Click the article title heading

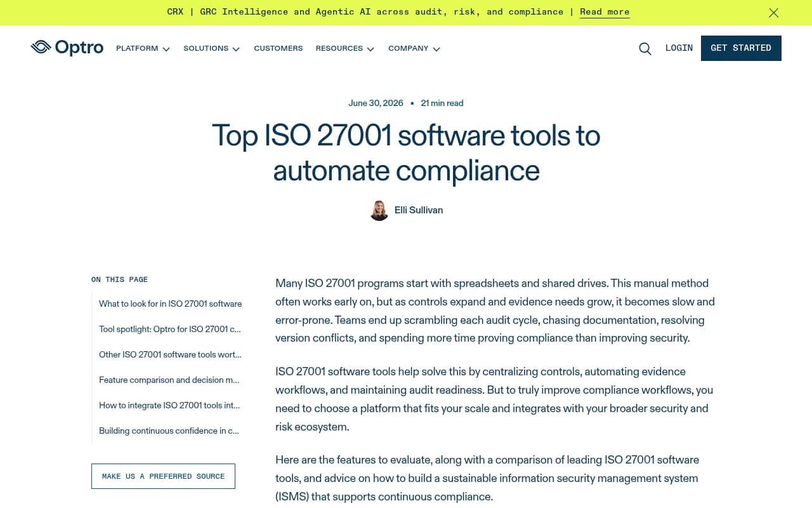click(x=406, y=153)
